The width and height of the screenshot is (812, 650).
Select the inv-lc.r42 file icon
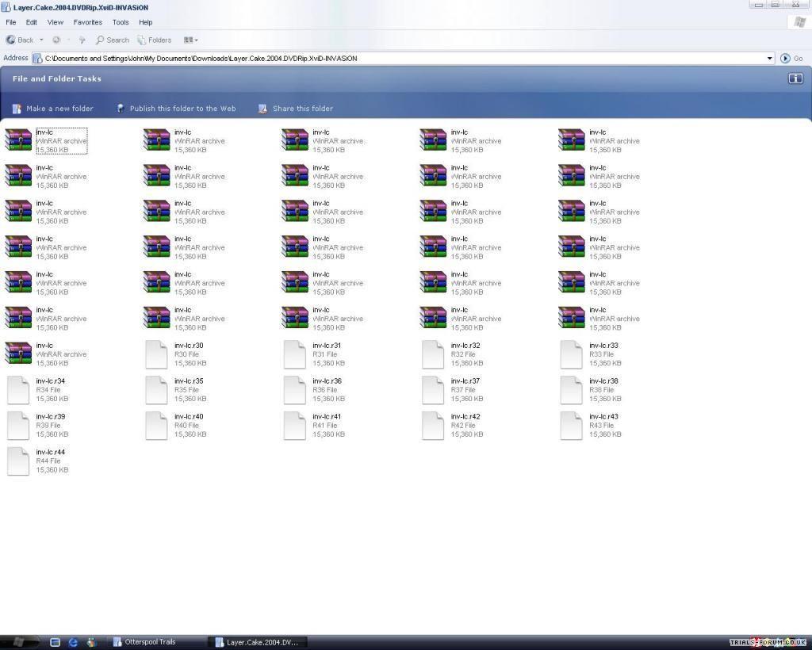point(433,426)
